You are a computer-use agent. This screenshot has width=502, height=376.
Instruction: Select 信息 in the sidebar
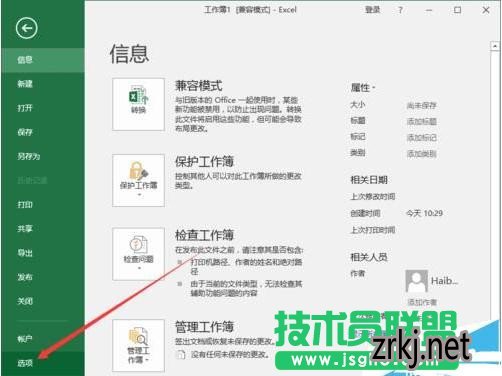(x=43, y=60)
